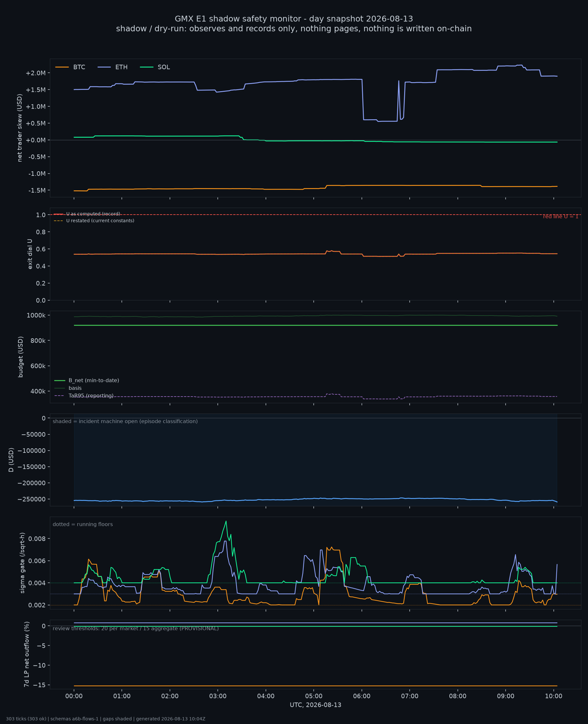588x724 pixels.
Task: Select the "SOL" legend label
Action: 163,67
